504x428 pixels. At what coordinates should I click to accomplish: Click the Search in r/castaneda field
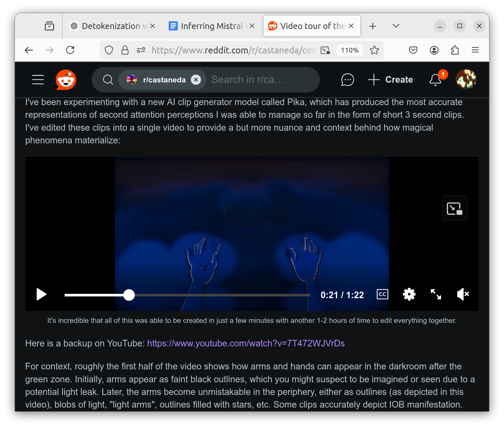click(x=259, y=80)
